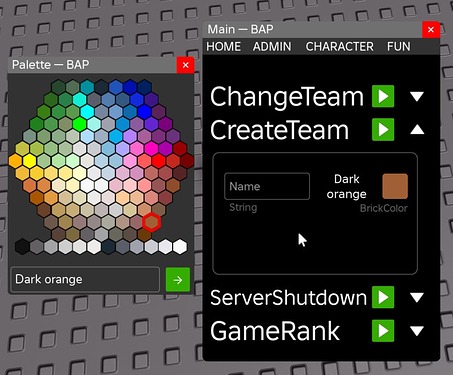Viewport: 453px width, 375px height.
Task: Run the ChangeTeam command play button
Action: coord(383,96)
